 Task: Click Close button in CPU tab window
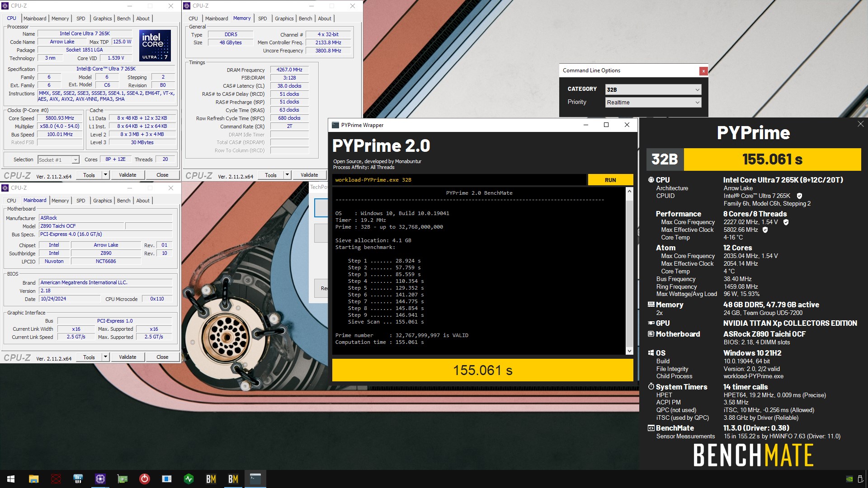(162, 175)
